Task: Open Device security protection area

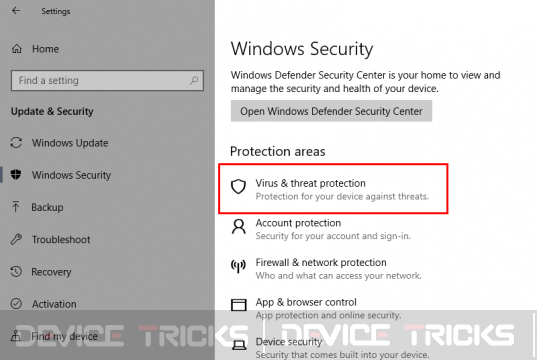Action: tap(289, 342)
